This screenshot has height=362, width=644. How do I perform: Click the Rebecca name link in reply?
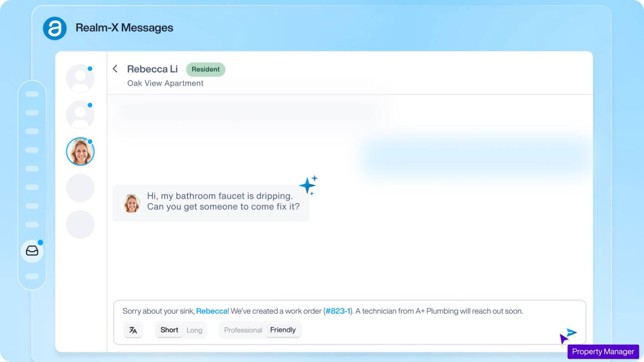212,311
